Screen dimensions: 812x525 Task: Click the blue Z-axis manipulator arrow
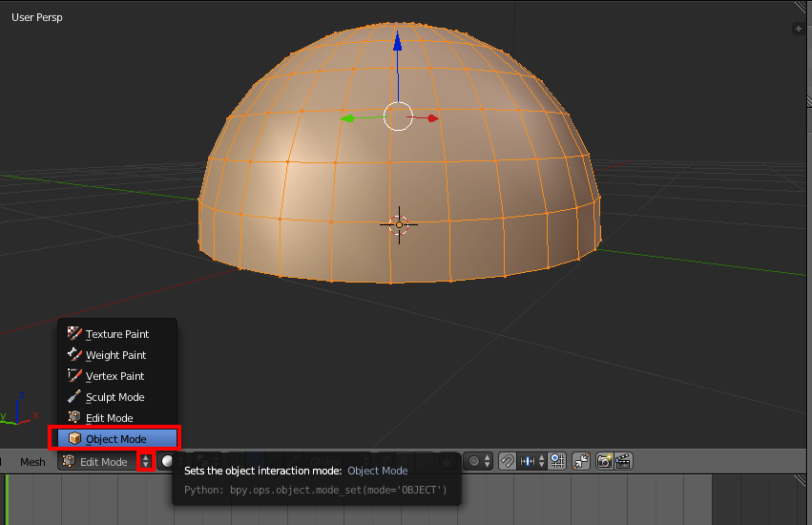coord(397,41)
